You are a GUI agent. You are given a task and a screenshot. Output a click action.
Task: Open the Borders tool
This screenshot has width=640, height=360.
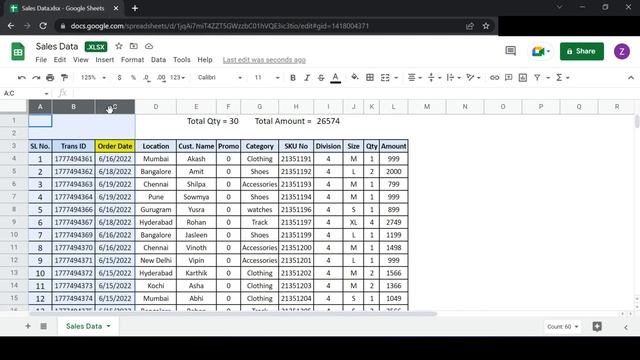[x=370, y=78]
